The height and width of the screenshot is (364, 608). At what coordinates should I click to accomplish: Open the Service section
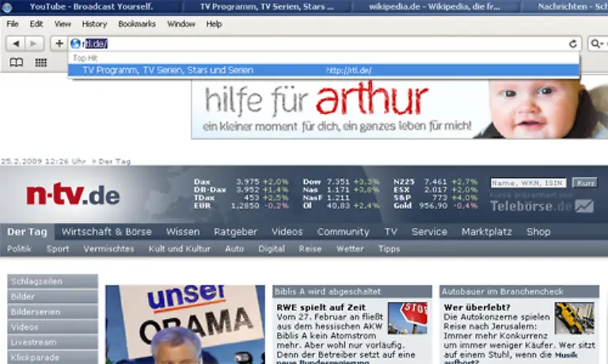click(429, 232)
